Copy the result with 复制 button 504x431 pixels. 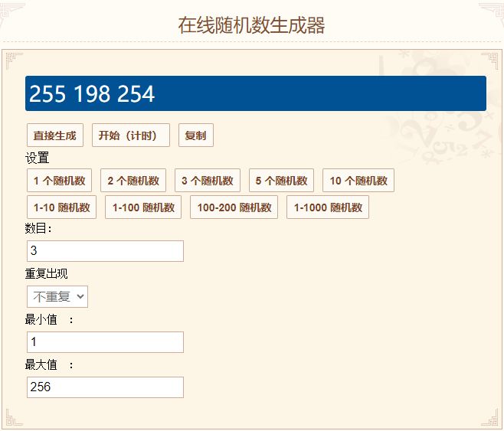coord(196,136)
